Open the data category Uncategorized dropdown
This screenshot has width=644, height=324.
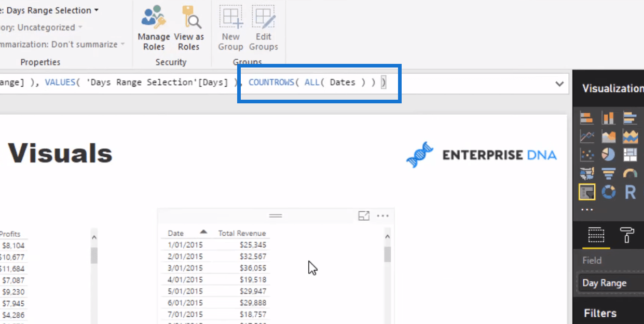pyautogui.click(x=80, y=28)
